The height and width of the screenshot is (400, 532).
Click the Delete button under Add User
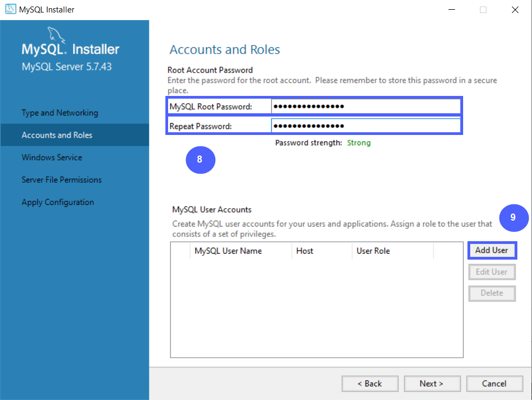click(491, 293)
